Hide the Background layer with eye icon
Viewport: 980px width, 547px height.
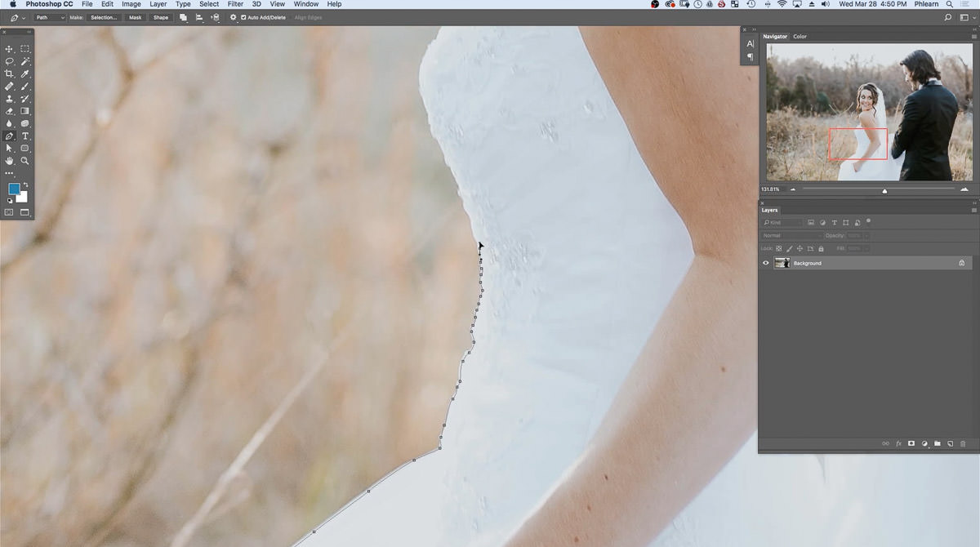point(766,263)
